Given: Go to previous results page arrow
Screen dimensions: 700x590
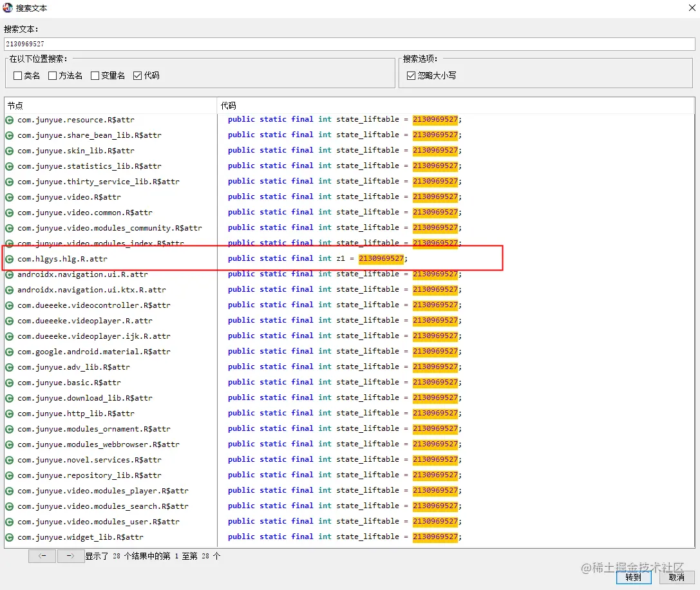Looking at the screenshot, I should pyautogui.click(x=43, y=556).
